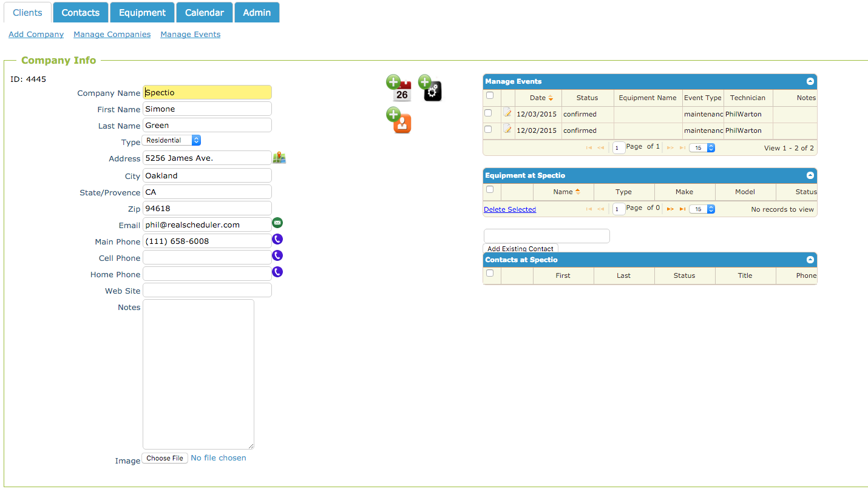Click the Cell Phone call icon
Viewport: 868px width, 489px height.
277,255
